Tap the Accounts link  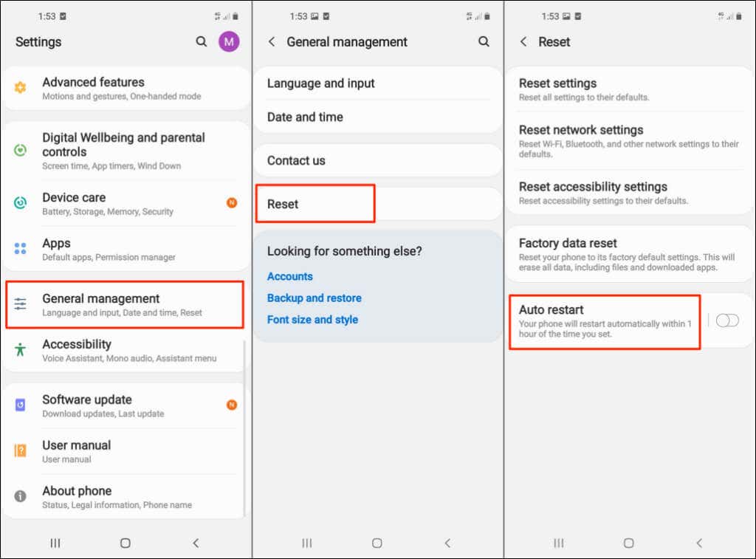289,276
